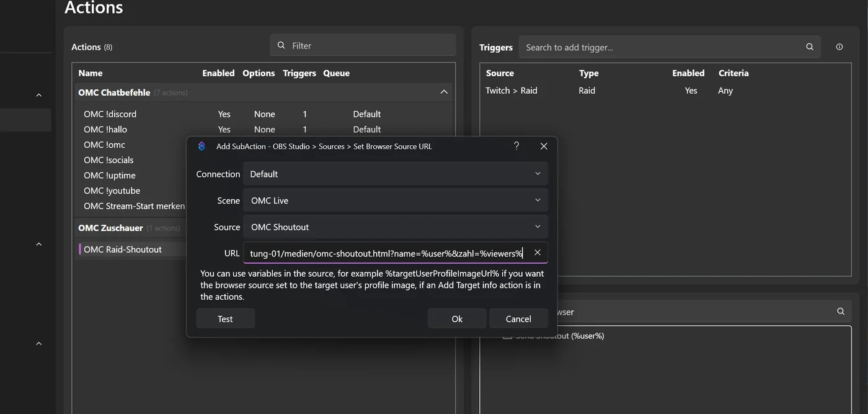868x414 pixels.
Task: Sort actions by Triggers column
Action: pos(299,73)
